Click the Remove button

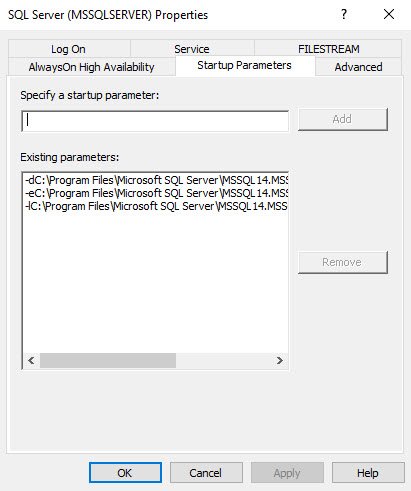[x=343, y=262]
